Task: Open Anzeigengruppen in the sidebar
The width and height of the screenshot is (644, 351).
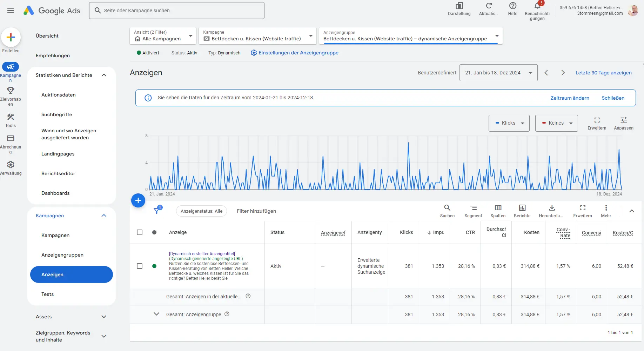Action: (x=62, y=255)
